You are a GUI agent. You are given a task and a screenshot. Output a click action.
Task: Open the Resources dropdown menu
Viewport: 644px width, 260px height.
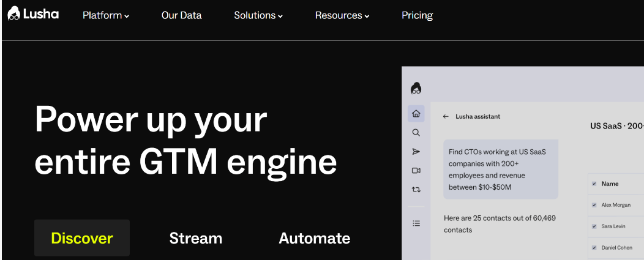click(x=342, y=16)
